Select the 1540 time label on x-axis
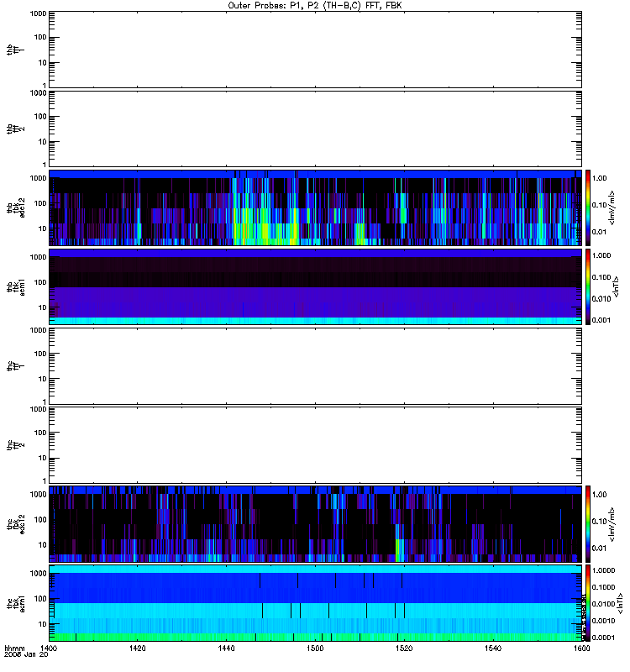The image size is (630, 672). tap(493, 648)
